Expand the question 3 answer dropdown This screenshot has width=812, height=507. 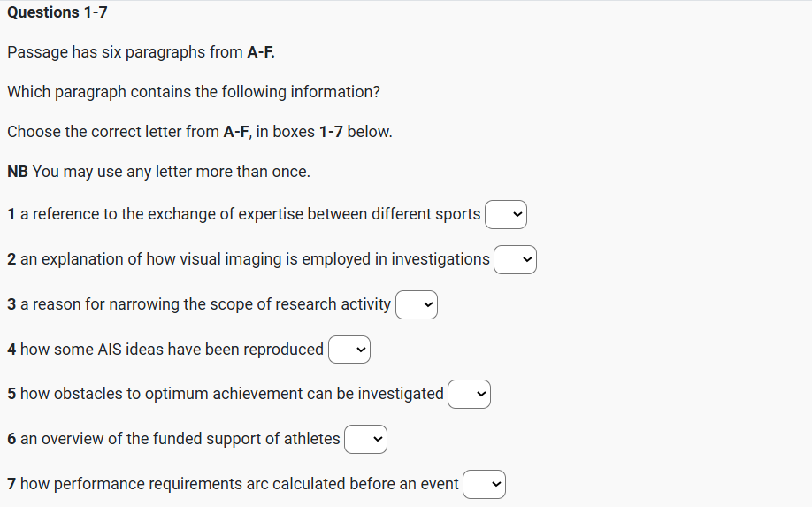[417, 304]
